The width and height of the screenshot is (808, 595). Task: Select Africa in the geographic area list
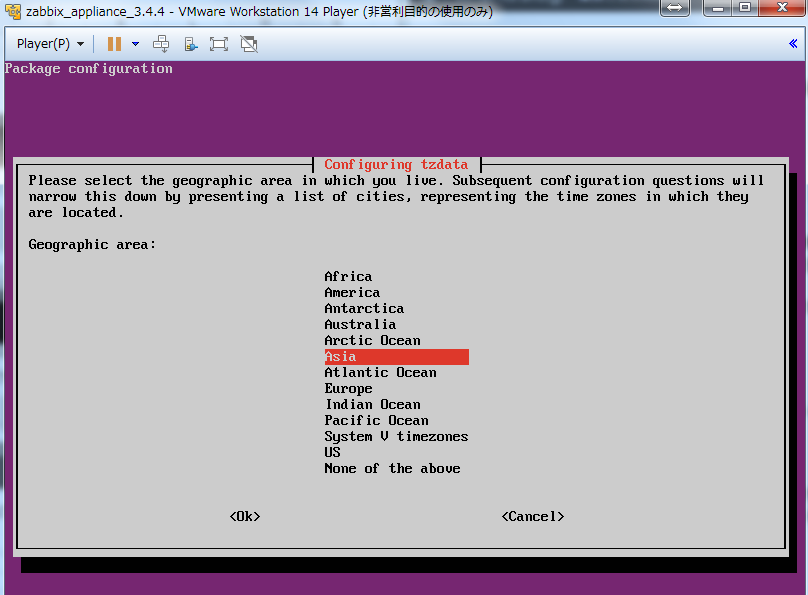348,277
